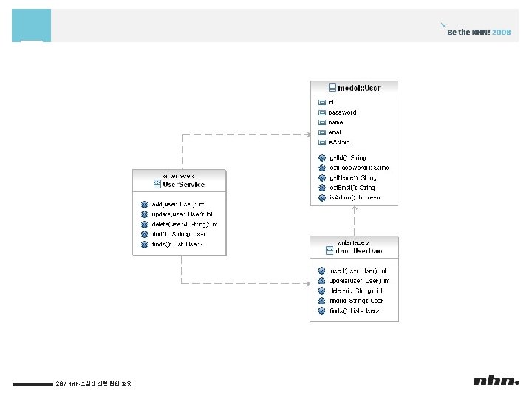Select the UserService interface title

183,185
